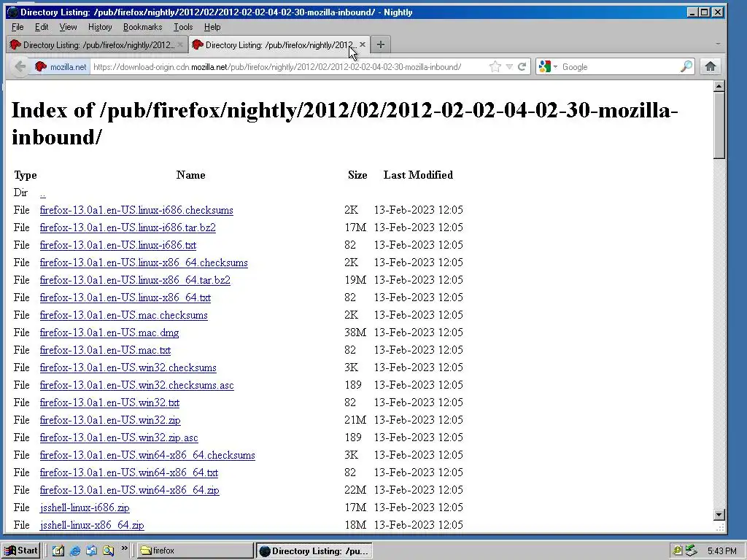Click the Windows Start button
This screenshot has height=560, width=747.
click(20, 551)
